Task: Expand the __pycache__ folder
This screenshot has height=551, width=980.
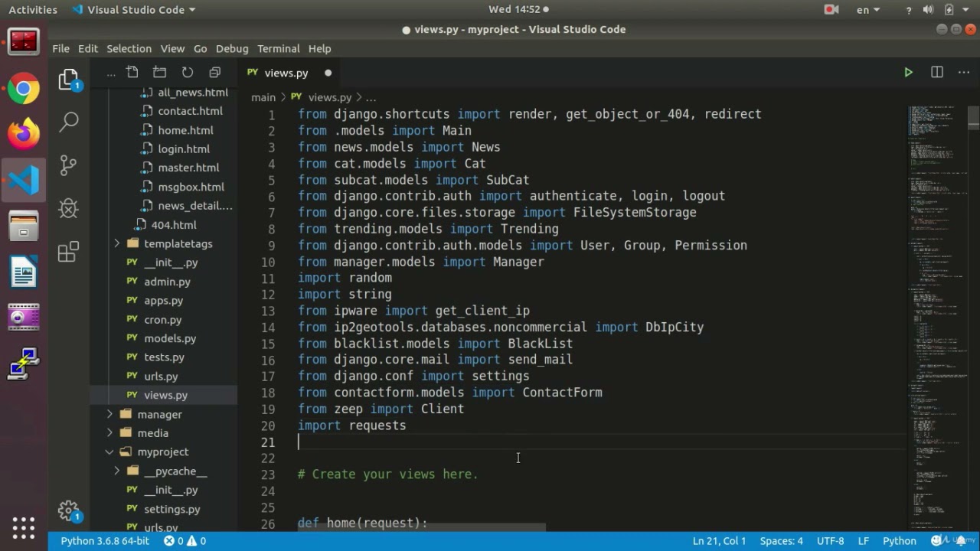Action: pyautogui.click(x=116, y=471)
